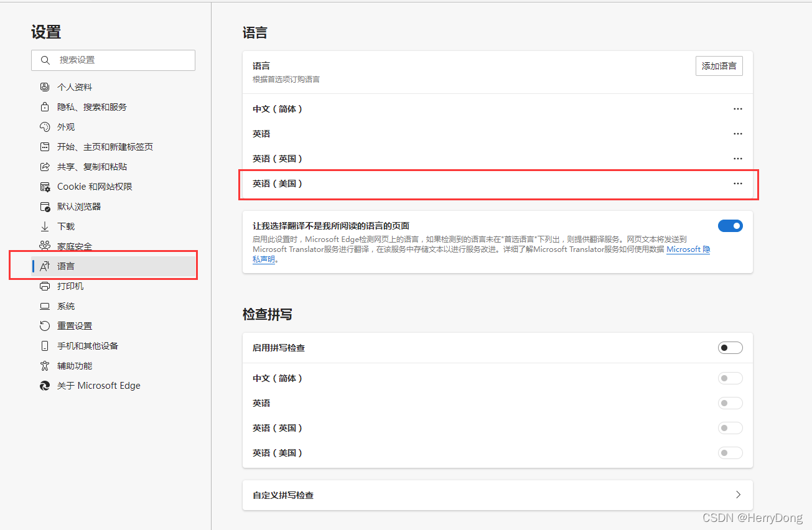Click the 自定义拼写检查 label
Image resolution: width=812 pixels, height=530 pixels.
pos(283,496)
